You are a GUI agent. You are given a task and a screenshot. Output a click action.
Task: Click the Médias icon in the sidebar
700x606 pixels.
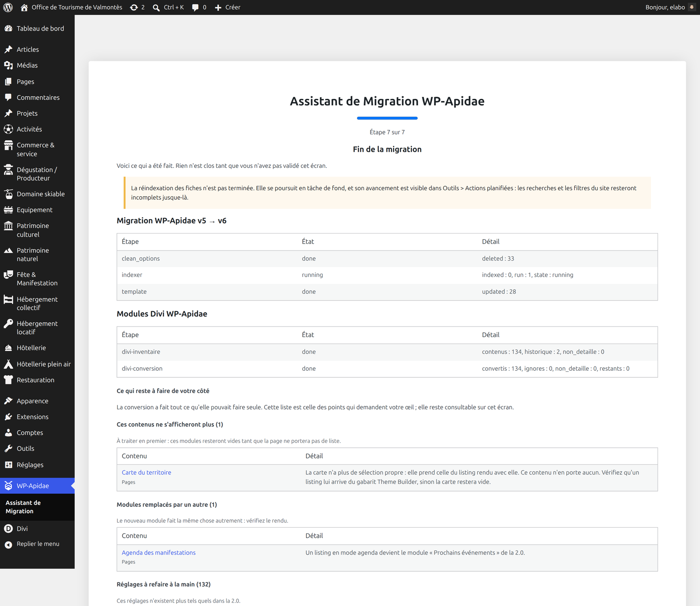pyautogui.click(x=8, y=65)
